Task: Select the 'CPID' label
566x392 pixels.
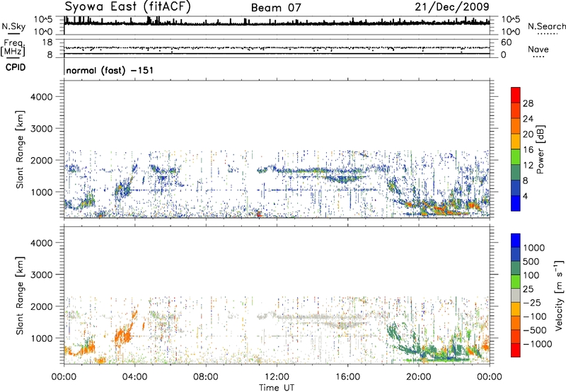Action: pos(16,67)
